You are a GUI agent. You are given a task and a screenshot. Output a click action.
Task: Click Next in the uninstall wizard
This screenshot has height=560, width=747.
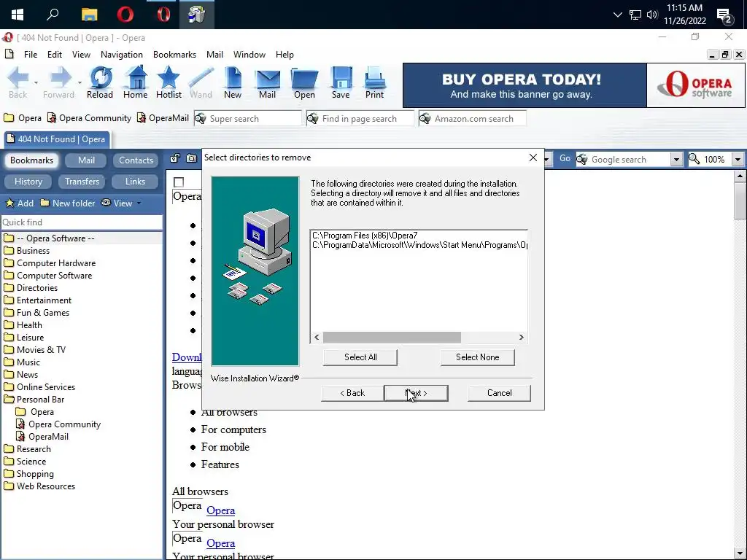tap(416, 393)
